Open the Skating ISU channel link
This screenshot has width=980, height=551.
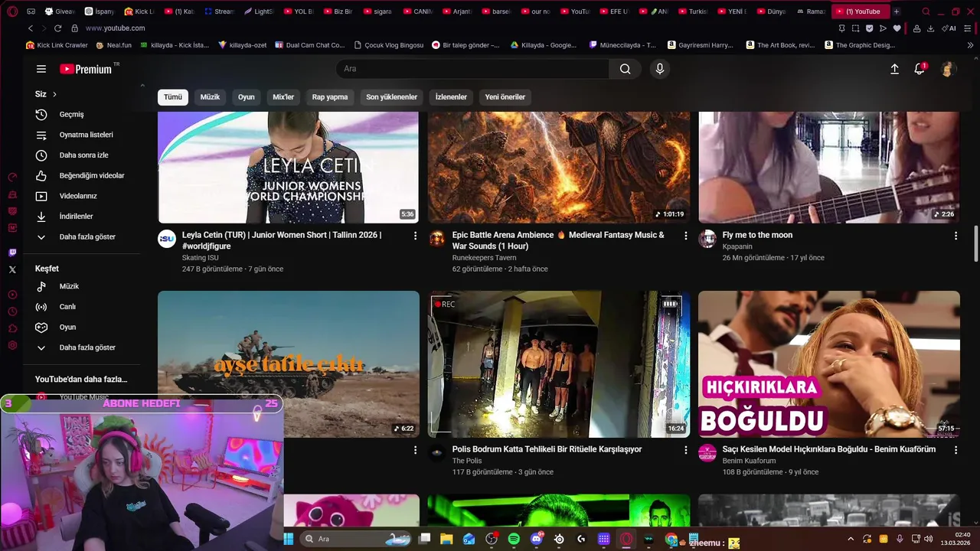201,258
